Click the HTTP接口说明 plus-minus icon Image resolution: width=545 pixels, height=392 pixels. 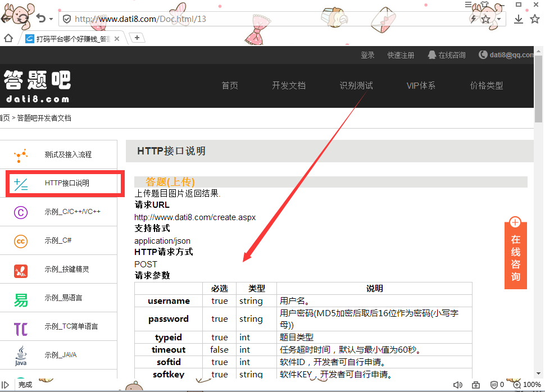point(20,184)
